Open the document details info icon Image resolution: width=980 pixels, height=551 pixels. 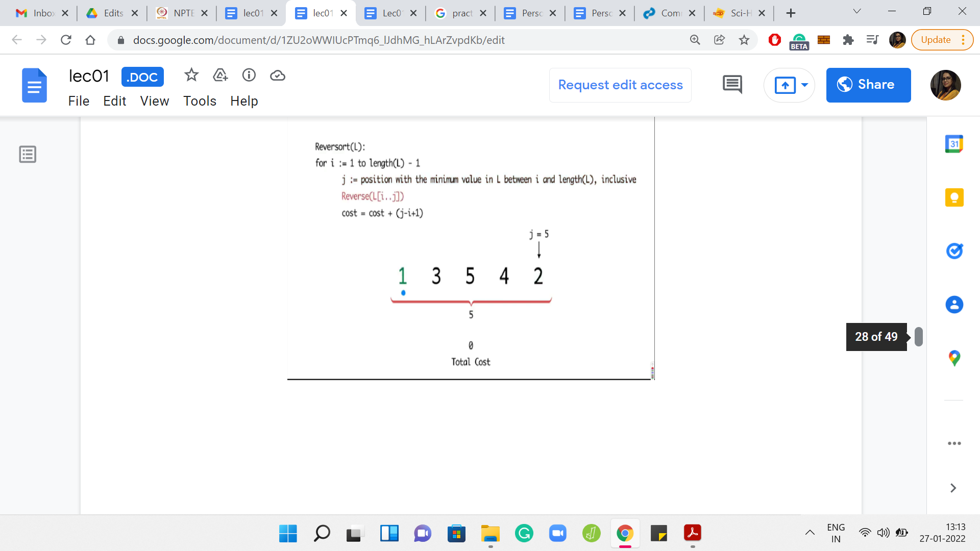[x=249, y=76]
